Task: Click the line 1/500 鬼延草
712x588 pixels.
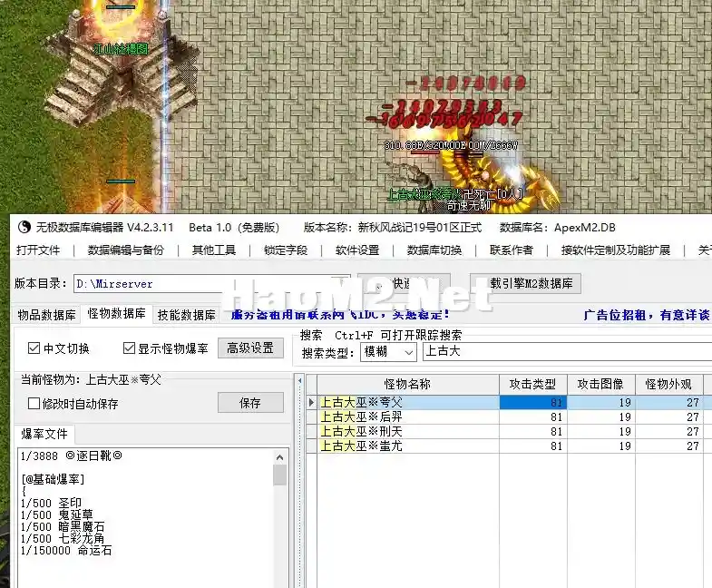Action: [x=57, y=514]
